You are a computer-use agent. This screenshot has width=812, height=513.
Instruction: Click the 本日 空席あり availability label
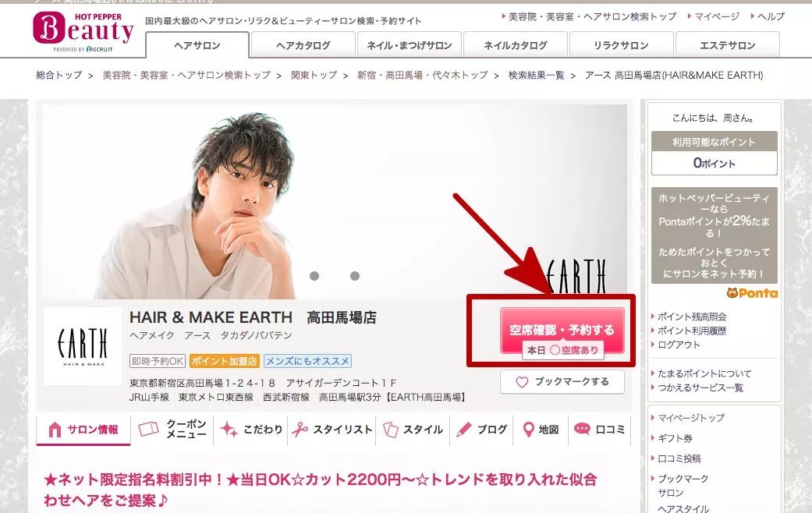coord(562,351)
